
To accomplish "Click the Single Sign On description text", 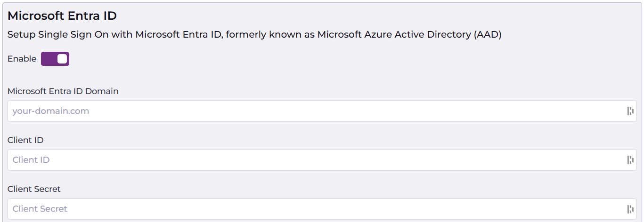I will coord(254,35).
